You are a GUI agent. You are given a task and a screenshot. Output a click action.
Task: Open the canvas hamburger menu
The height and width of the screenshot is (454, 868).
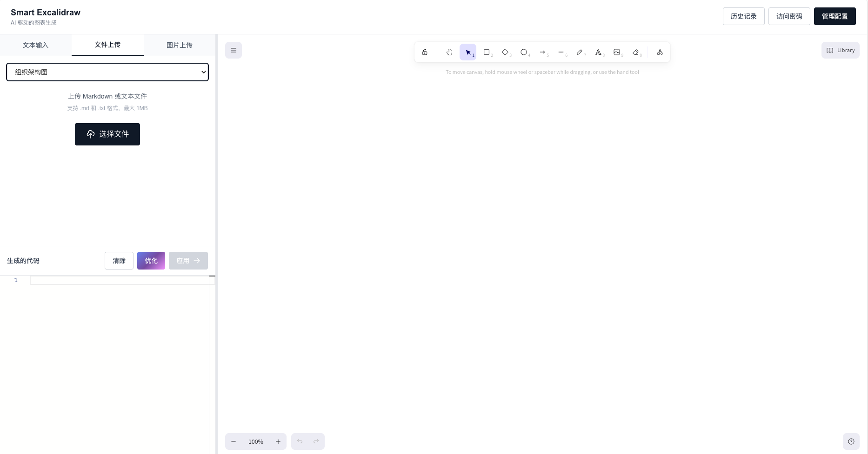pos(234,50)
